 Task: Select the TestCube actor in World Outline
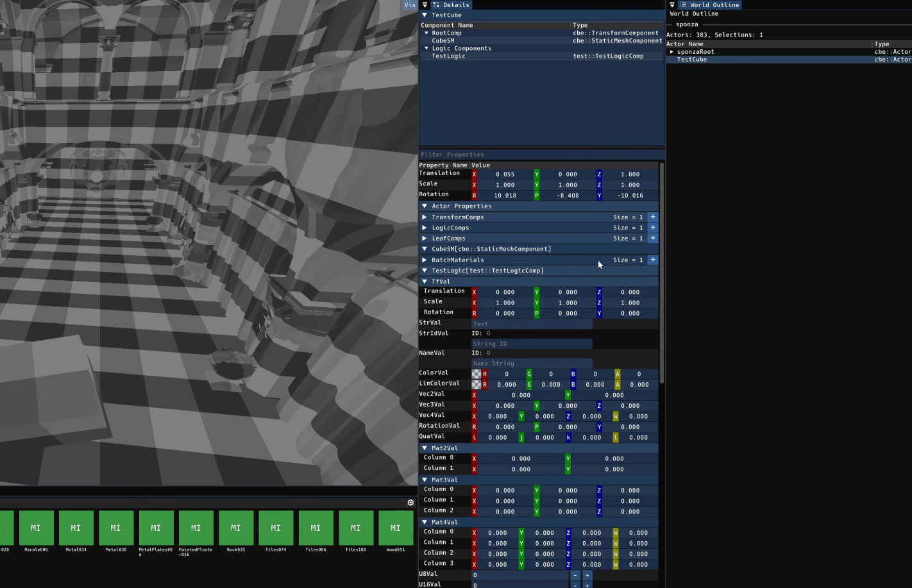click(x=789, y=60)
